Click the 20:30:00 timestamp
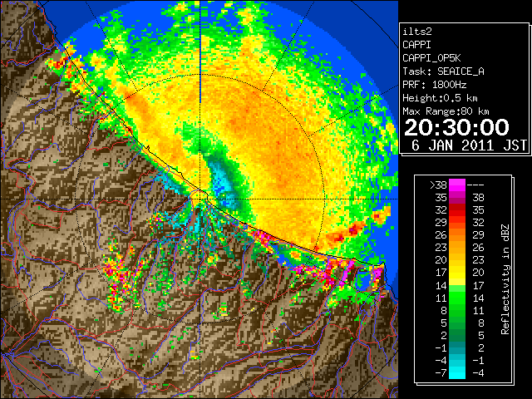532x399 pixels. point(456,127)
